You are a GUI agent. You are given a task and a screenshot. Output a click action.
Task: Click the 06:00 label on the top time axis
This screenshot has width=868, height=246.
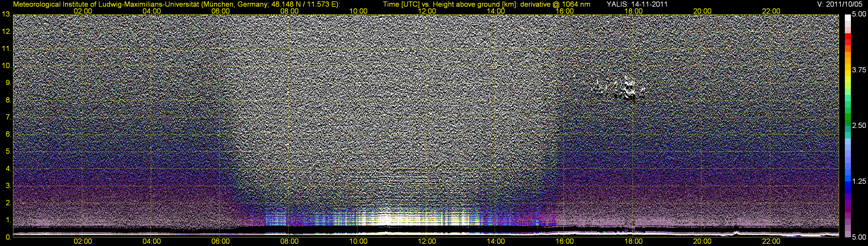pyautogui.click(x=221, y=11)
